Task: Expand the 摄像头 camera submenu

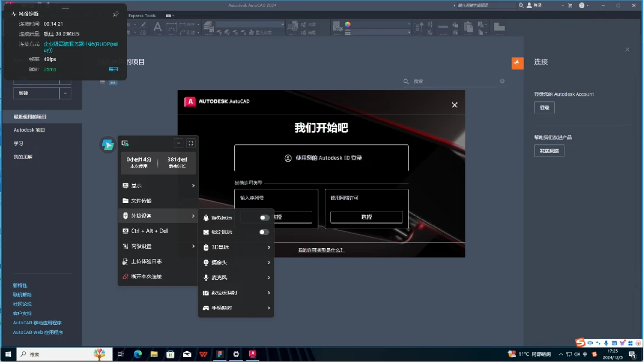Action: pos(236,262)
